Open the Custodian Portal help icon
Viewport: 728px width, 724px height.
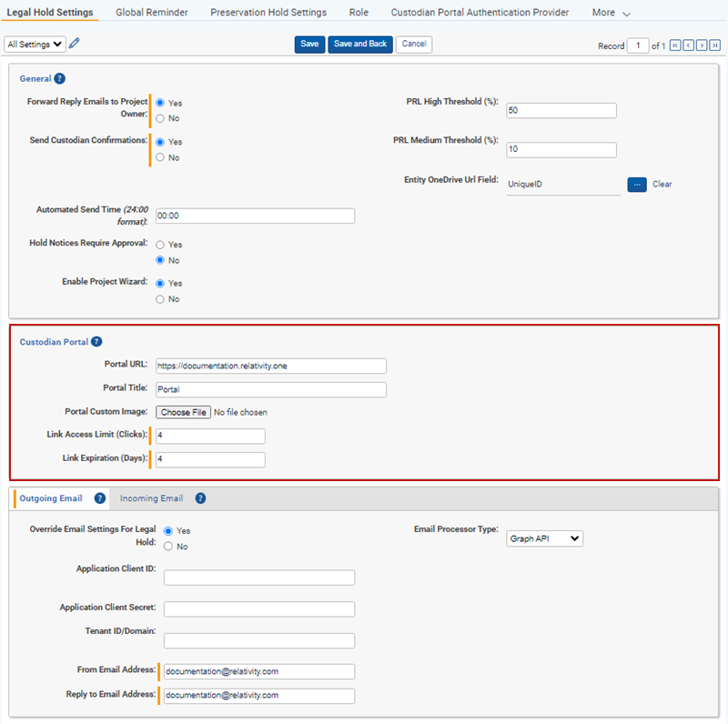pos(96,342)
